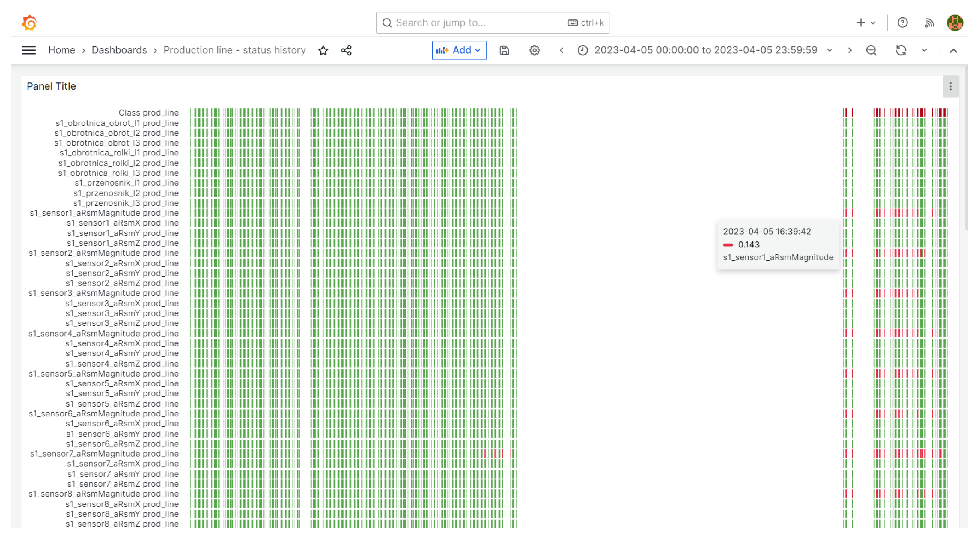Open the help menu
980x537 pixels.
point(902,23)
